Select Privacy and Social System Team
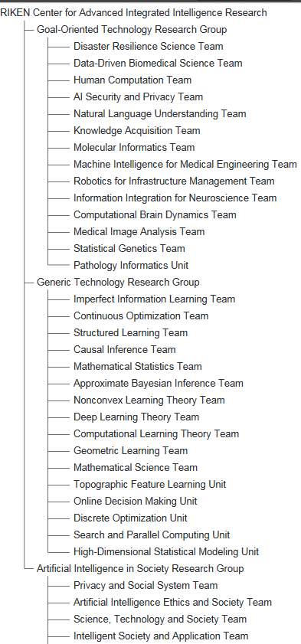 146,585
